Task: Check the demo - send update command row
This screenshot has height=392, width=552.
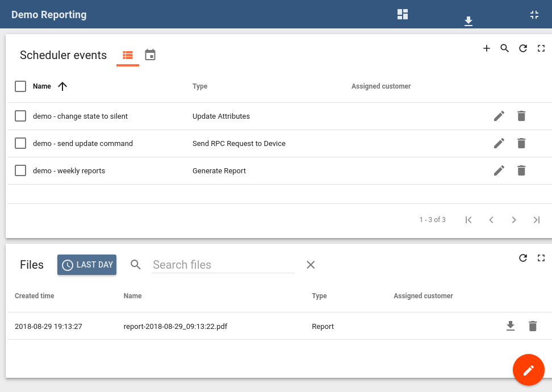Action: point(20,143)
